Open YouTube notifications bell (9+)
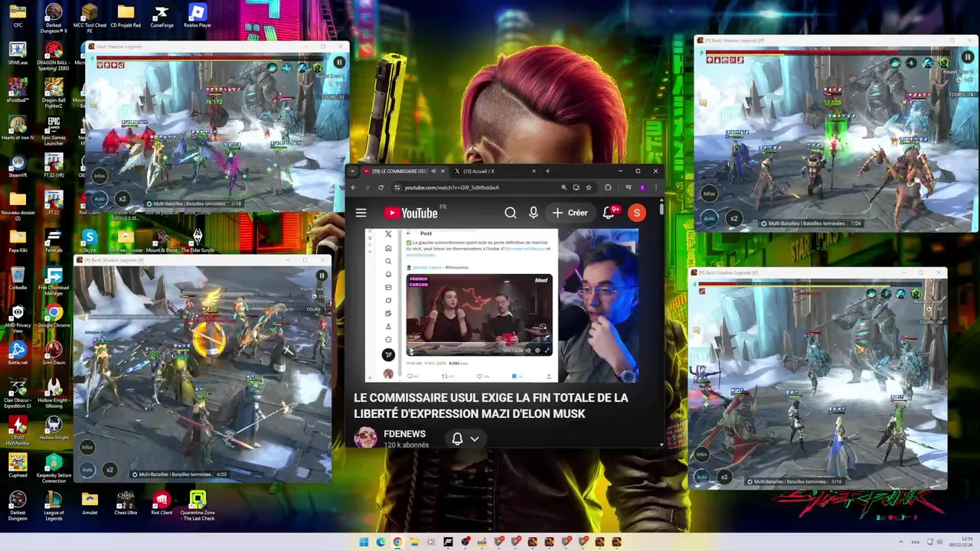 click(x=610, y=213)
